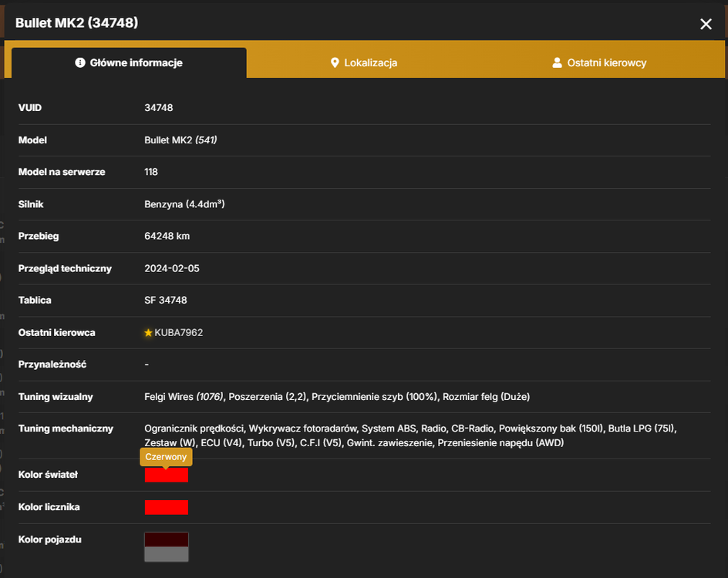The width and height of the screenshot is (728, 578).
Task: Switch to the Lokalizacja tab
Action: [x=364, y=62]
